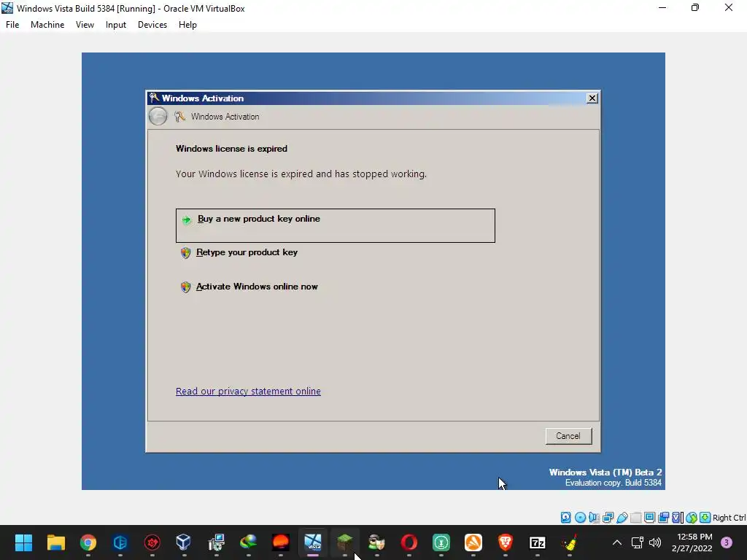Select Retype your product key
The width and height of the screenshot is (747, 560).
(x=247, y=252)
